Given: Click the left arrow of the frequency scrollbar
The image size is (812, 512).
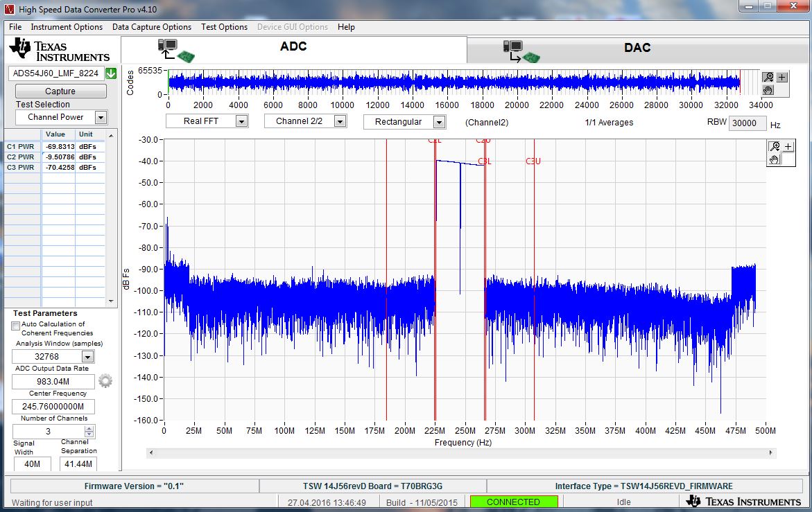Looking at the screenshot, I should 151,452.
